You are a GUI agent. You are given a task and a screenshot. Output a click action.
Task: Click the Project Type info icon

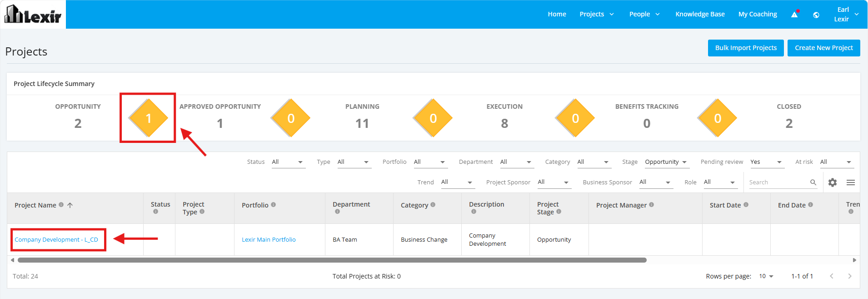click(202, 212)
